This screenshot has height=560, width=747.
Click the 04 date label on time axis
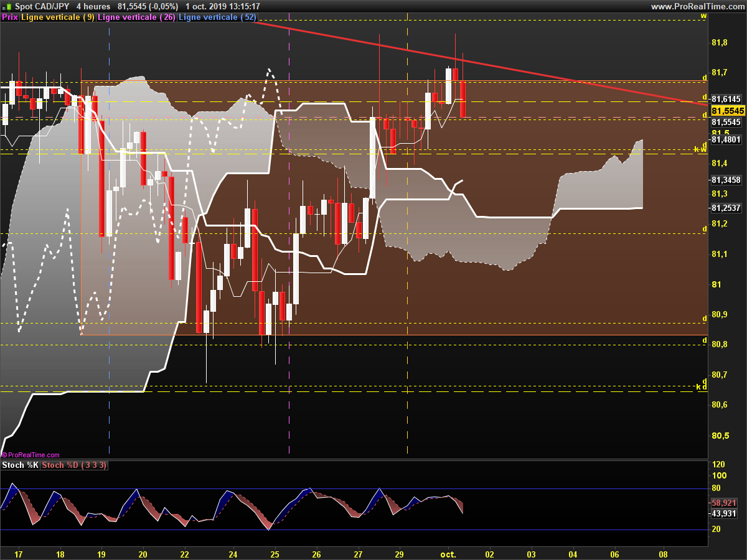coord(573,554)
